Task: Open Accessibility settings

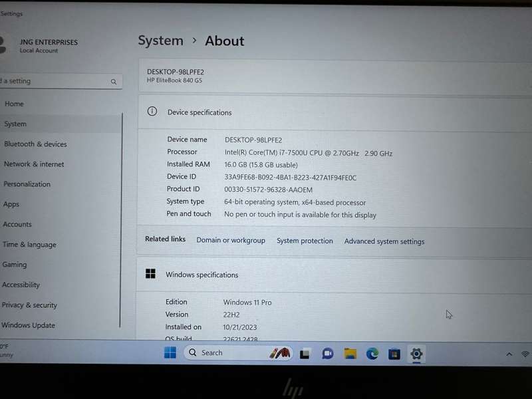Action: [21, 285]
